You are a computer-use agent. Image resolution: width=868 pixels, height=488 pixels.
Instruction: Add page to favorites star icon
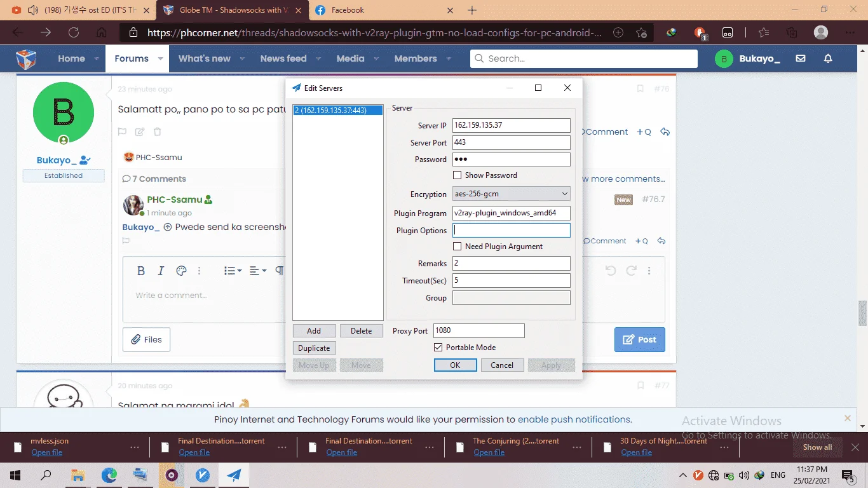[x=641, y=32]
